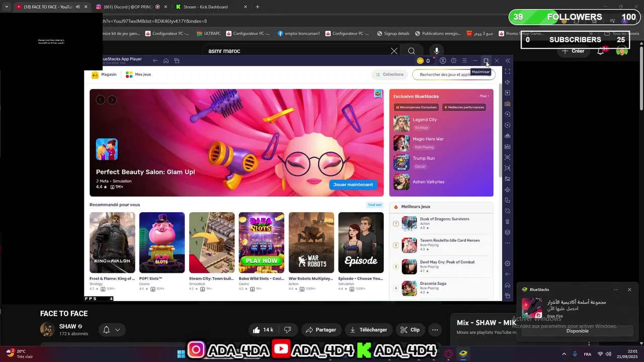Like the YouTube video

pyautogui.click(x=263, y=330)
